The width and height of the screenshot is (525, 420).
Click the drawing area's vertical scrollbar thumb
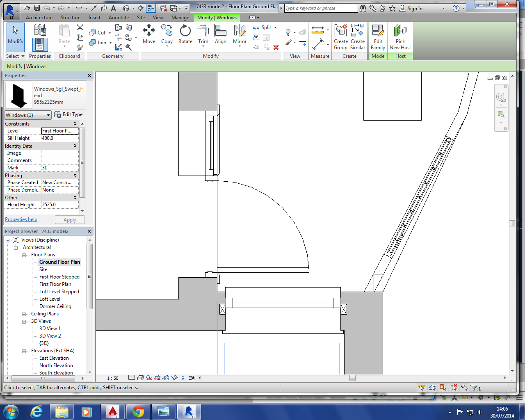pos(512,223)
